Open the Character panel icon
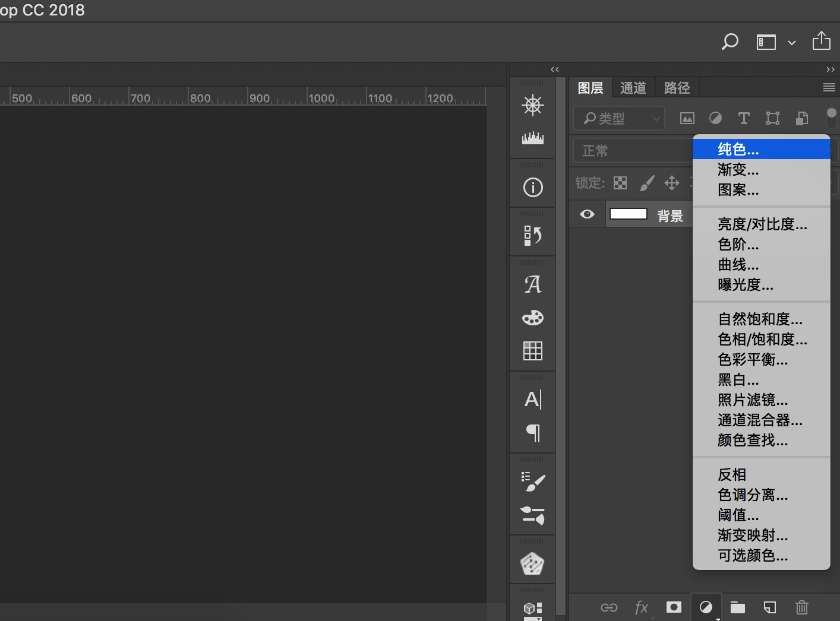 click(533, 400)
